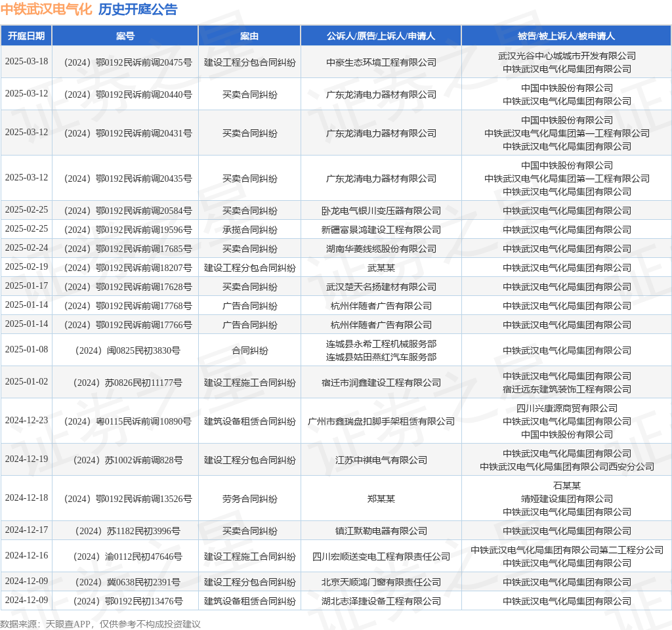Click plaintiff 新疆富景鸿建设工程有限公司
This screenshot has width=672, height=630.
coord(381,230)
